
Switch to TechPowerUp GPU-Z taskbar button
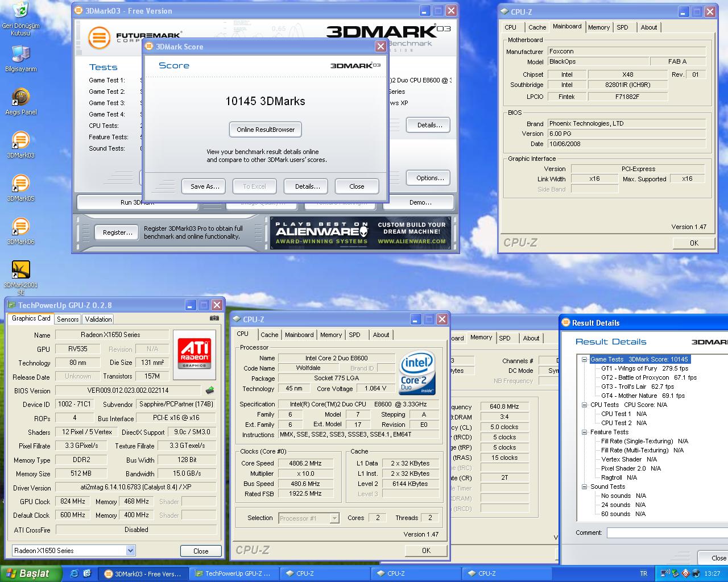(234, 573)
